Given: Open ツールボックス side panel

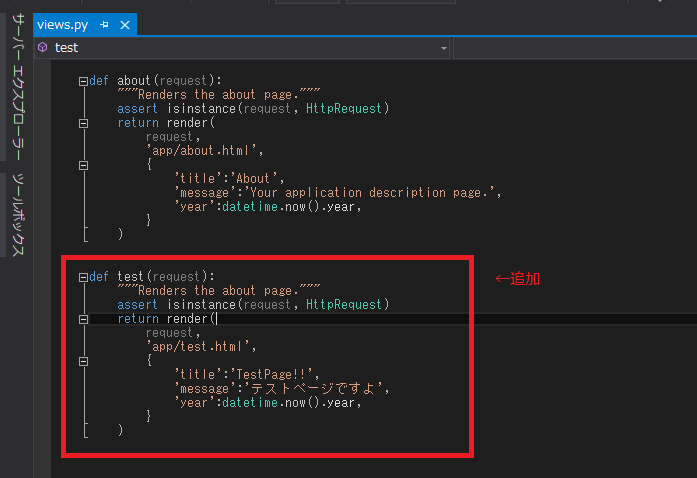Looking at the screenshot, I should pyautogui.click(x=17, y=215).
